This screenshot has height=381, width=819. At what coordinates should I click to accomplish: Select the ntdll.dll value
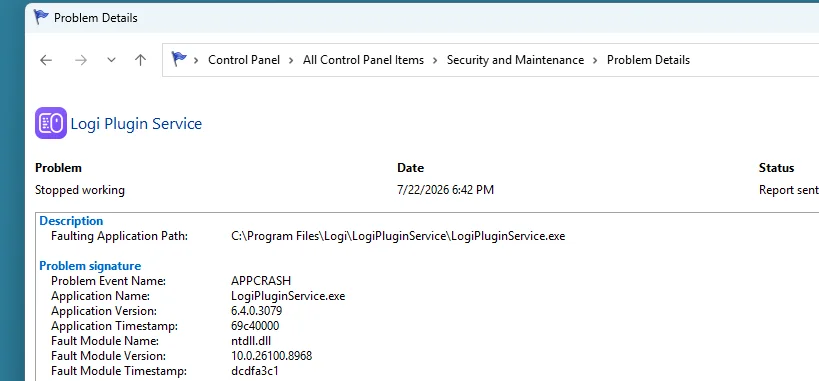click(x=251, y=341)
